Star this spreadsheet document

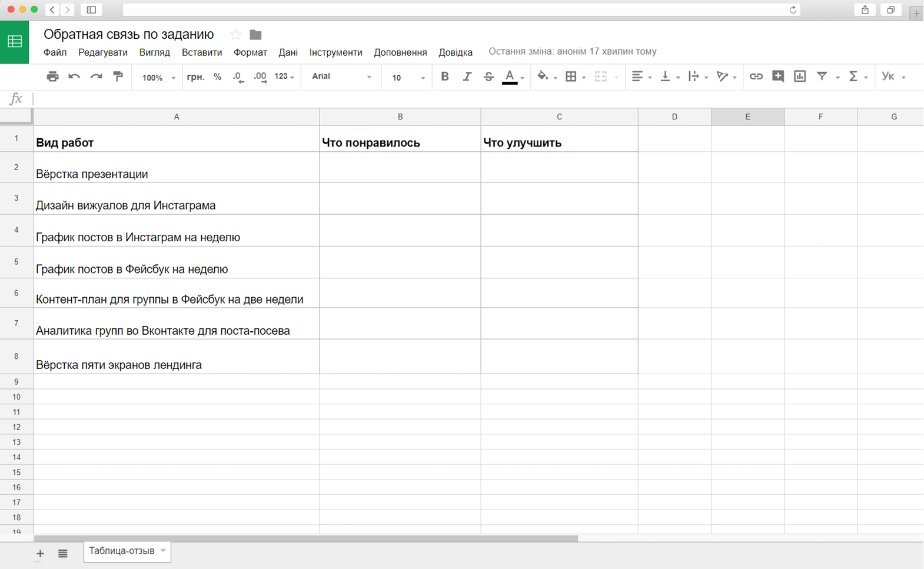click(235, 35)
